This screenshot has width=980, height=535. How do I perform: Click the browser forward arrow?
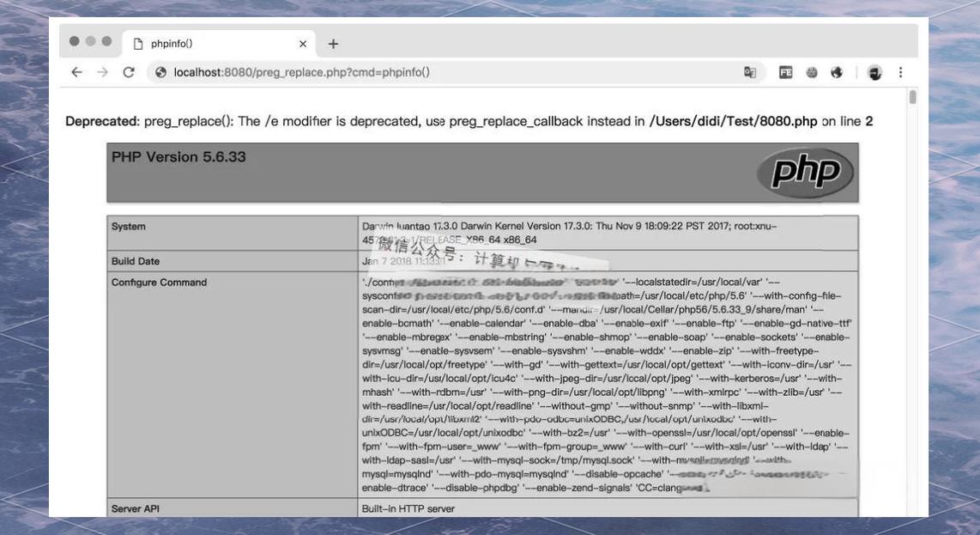click(x=102, y=73)
